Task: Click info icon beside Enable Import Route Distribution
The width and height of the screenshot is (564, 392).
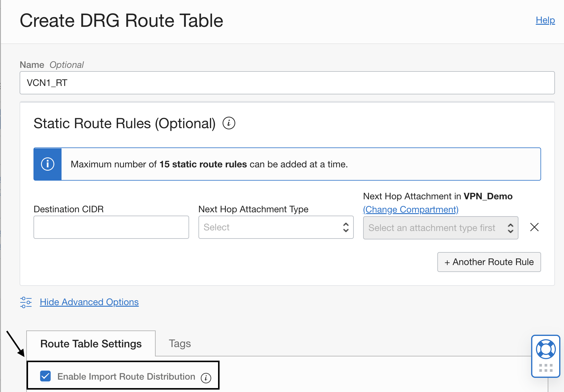Action: 206,378
